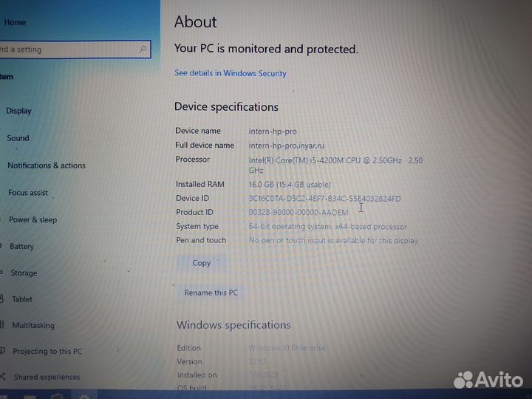Screen dimensions: 532x399
Task: Open Notifications & actions settings
Action: click(47, 166)
